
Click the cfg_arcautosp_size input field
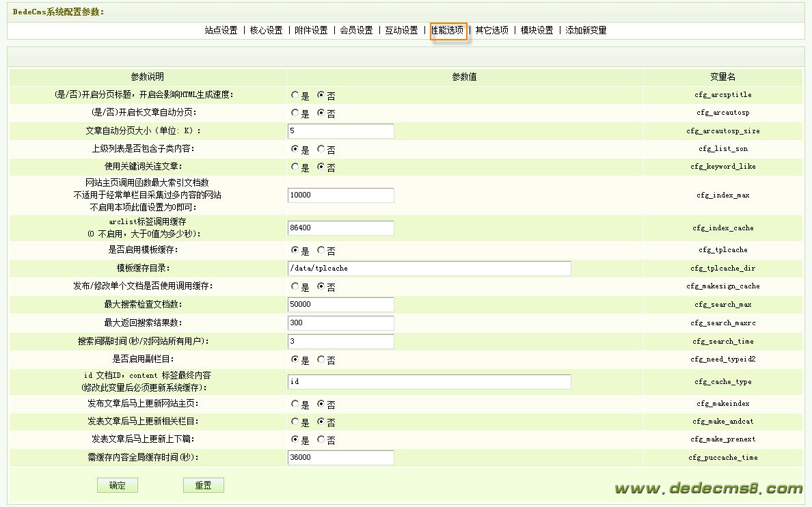341,131
